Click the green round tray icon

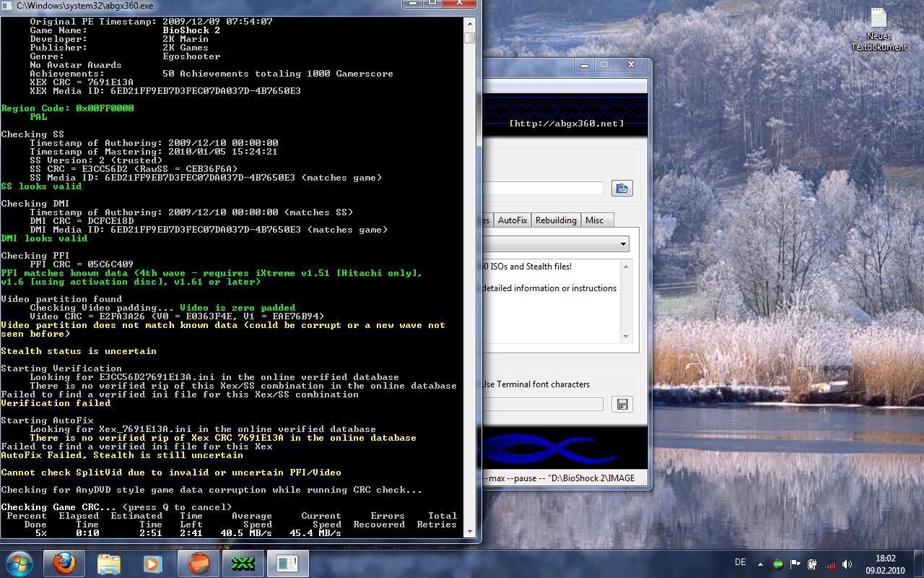778,564
